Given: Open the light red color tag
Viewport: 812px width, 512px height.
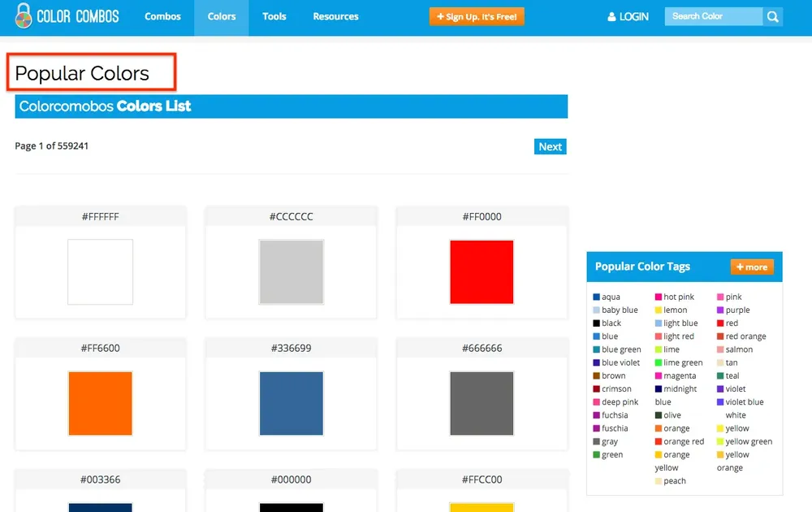Looking at the screenshot, I should coord(678,336).
